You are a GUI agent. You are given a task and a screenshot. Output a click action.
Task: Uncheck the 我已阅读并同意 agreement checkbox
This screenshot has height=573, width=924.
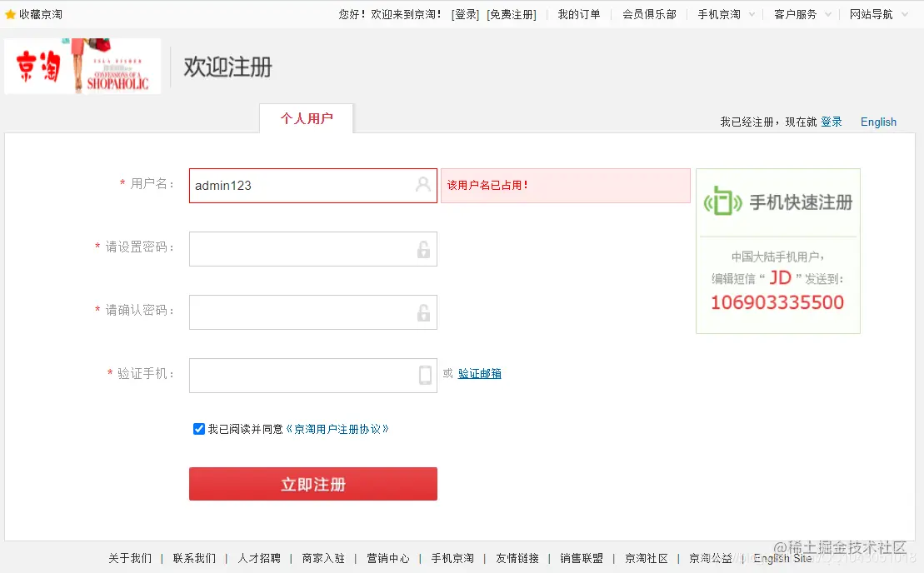click(199, 429)
